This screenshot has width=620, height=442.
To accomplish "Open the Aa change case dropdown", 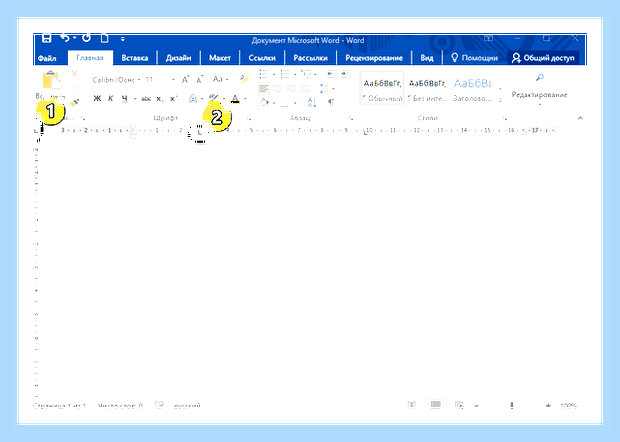I will click(220, 79).
